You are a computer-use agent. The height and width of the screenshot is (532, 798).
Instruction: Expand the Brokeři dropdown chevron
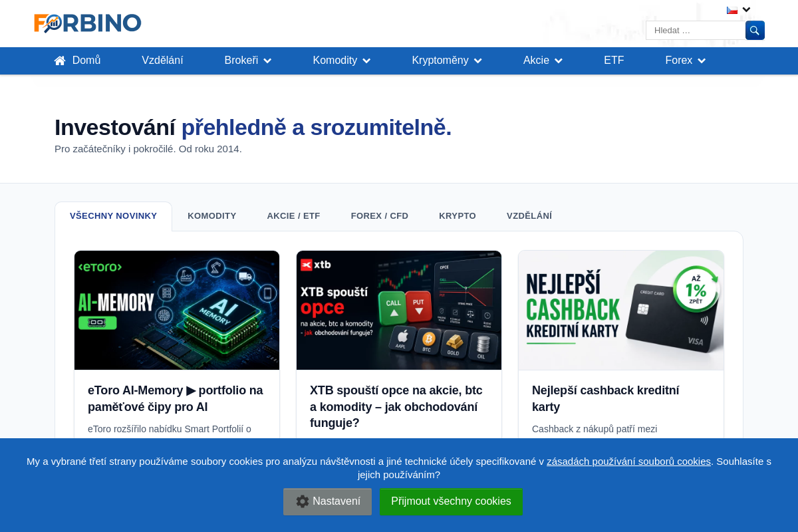click(267, 61)
